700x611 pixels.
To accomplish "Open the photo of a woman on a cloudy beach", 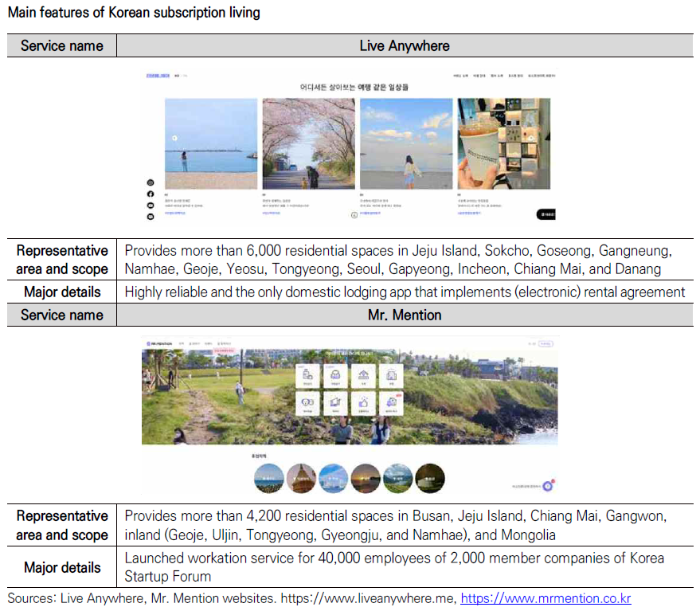I will coord(406,144).
